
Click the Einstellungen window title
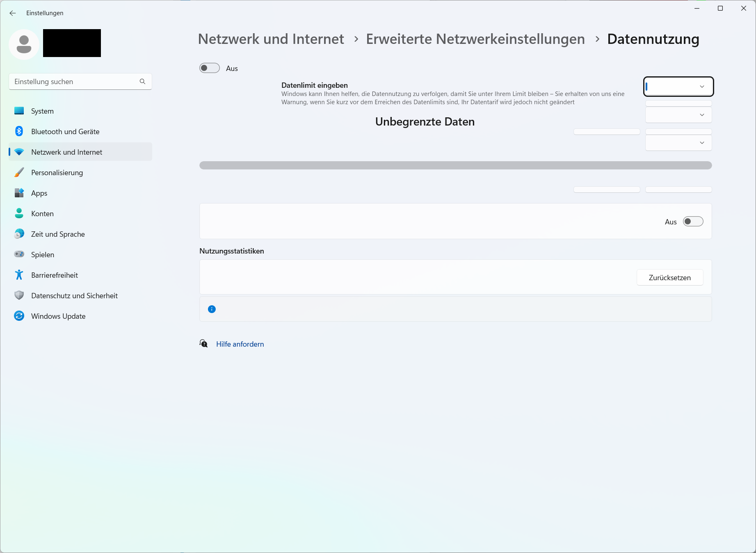(x=45, y=13)
